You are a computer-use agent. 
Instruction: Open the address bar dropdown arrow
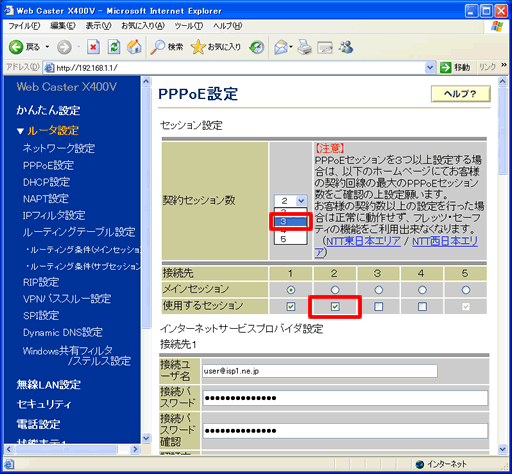click(430, 68)
